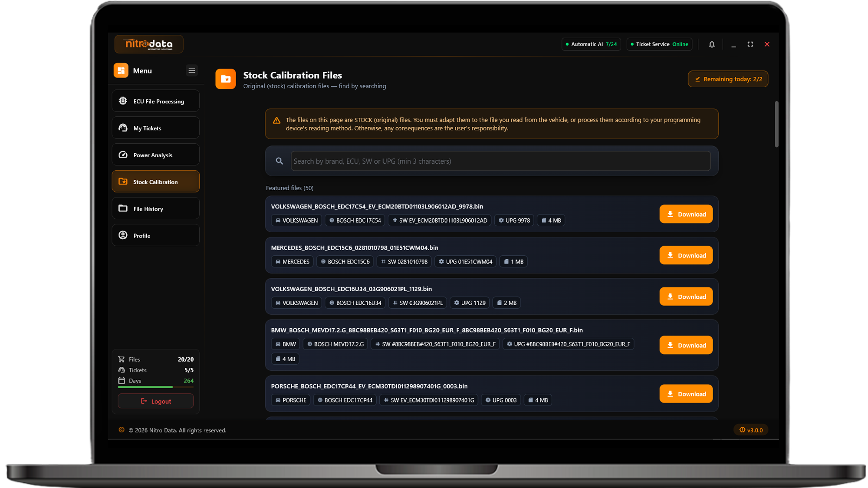Click the gauge icon beside Power Analysis
Screen dimensions: 868x488
coord(123,155)
